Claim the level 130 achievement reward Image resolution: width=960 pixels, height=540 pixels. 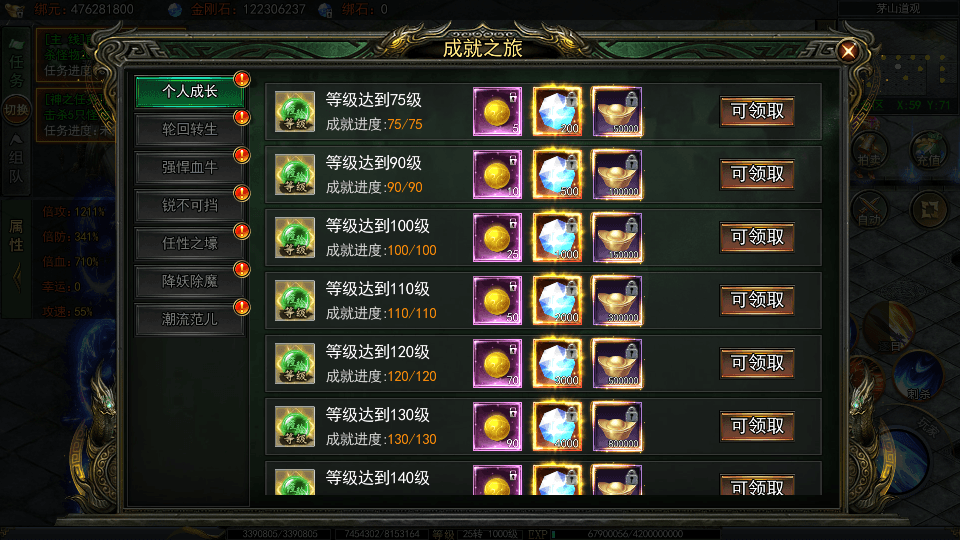click(x=757, y=426)
